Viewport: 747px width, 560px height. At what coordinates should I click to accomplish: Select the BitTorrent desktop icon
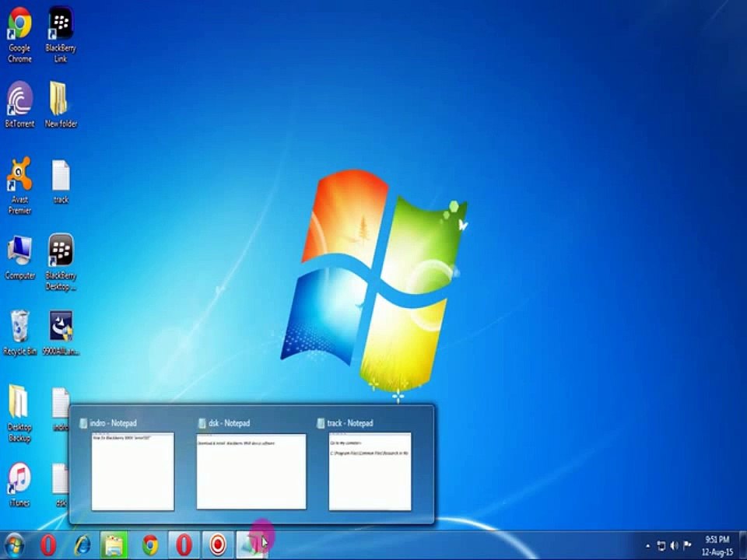tap(19, 105)
